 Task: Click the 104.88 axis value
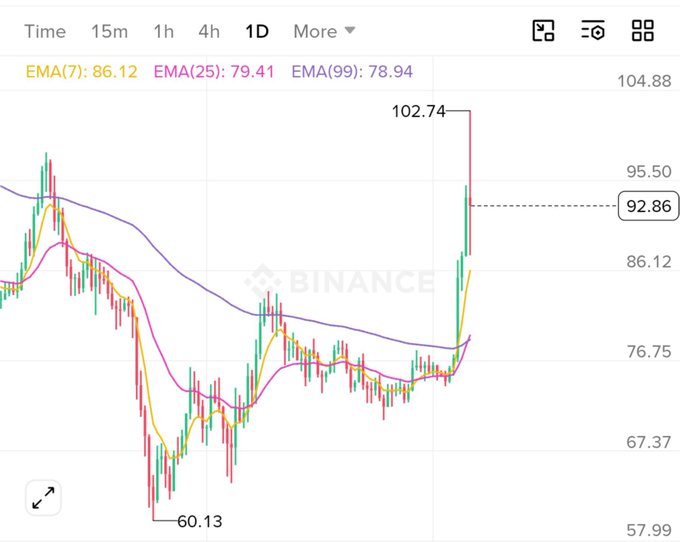point(644,81)
